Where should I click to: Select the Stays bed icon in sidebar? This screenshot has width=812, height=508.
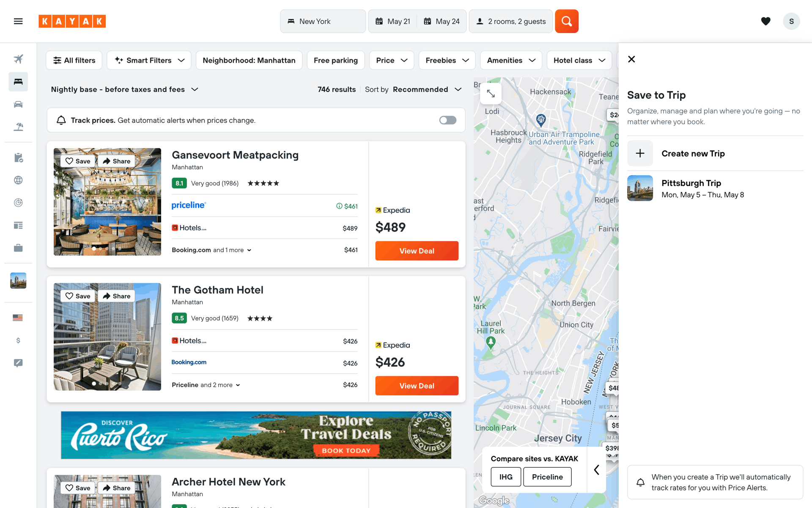[18, 82]
